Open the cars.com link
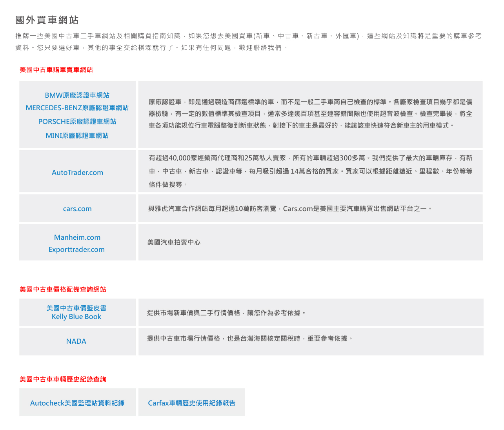This screenshot has width=504, height=430. [x=77, y=209]
